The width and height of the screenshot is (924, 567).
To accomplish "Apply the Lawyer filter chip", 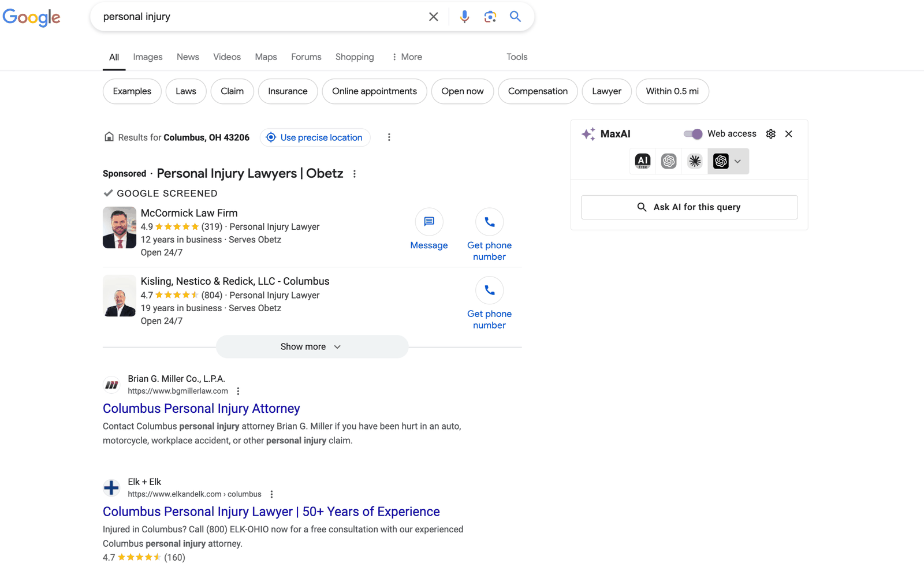I will pyautogui.click(x=606, y=91).
